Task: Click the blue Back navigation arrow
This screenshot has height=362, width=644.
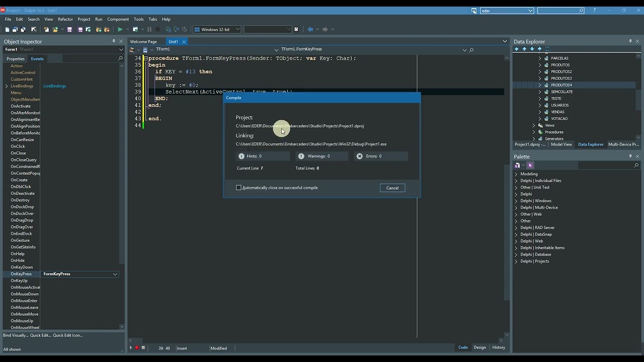Action: tap(310, 29)
